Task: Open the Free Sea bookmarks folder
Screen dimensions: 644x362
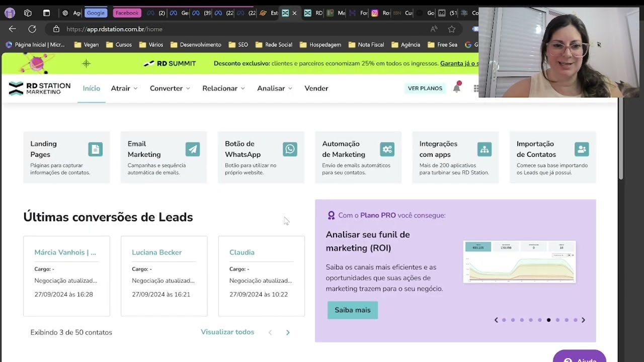Action: coord(442,45)
